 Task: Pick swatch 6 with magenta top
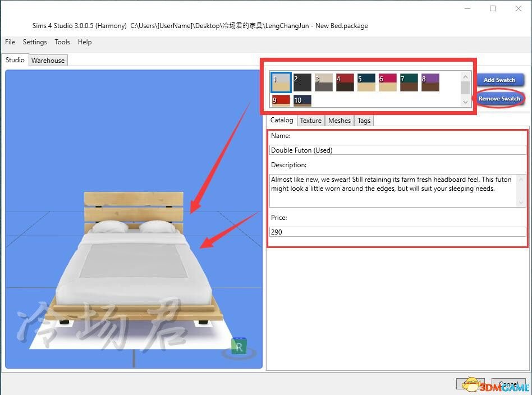(x=388, y=82)
